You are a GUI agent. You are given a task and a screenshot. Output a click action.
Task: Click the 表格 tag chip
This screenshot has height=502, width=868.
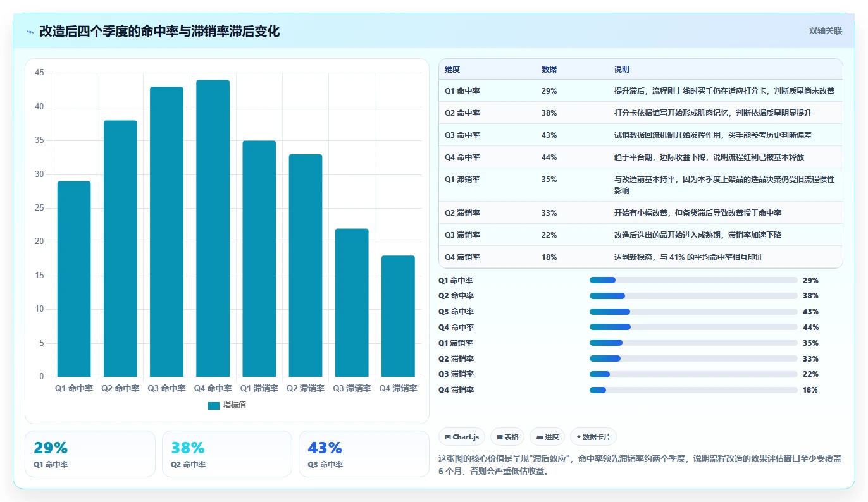(x=507, y=437)
